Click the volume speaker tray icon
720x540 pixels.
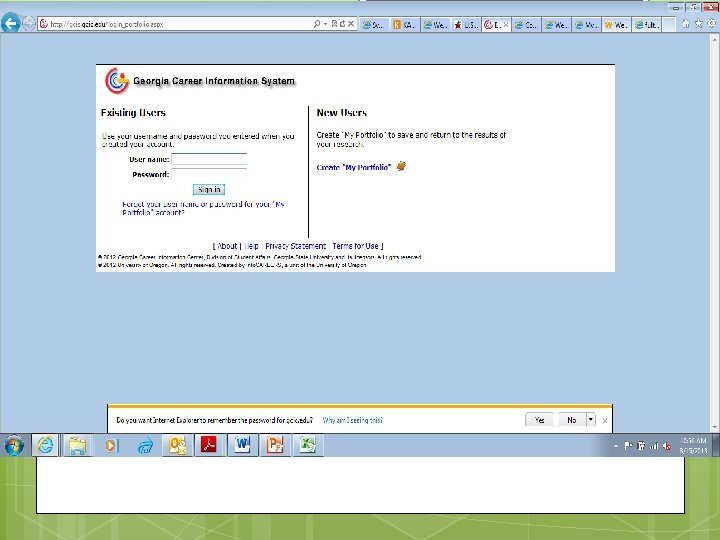coord(666,446)
